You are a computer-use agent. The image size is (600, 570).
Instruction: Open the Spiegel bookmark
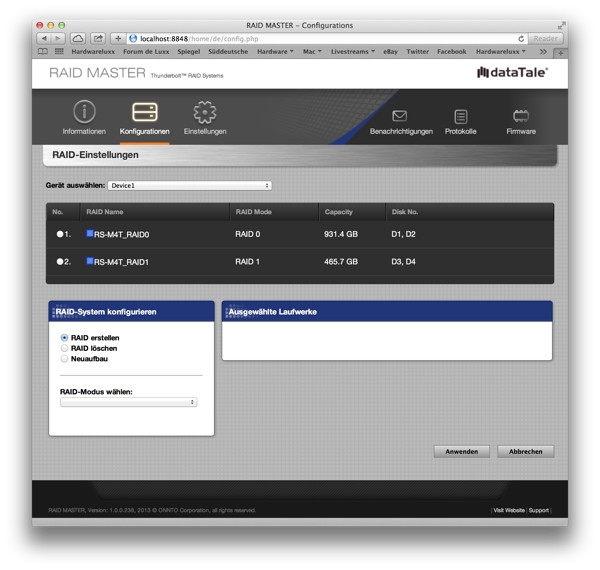[x=189, y=51]
